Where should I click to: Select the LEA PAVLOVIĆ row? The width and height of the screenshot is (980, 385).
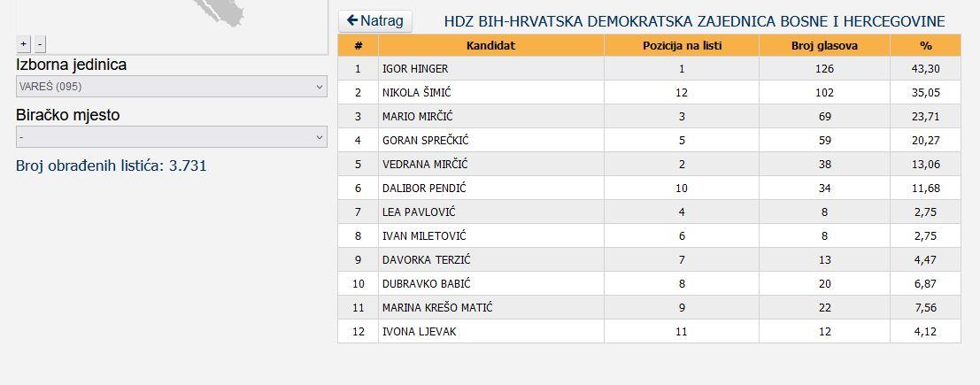click(650, 212)
